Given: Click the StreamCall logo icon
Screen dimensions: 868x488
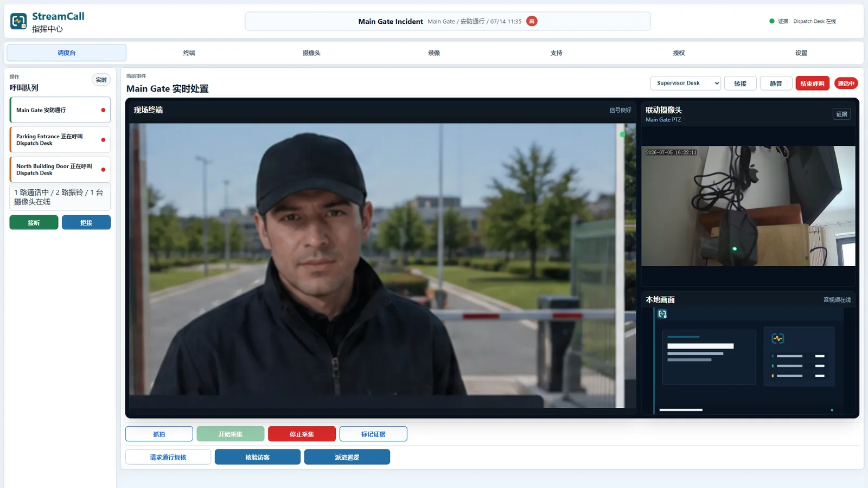Looking at the screenshot, I should point(18,21).
